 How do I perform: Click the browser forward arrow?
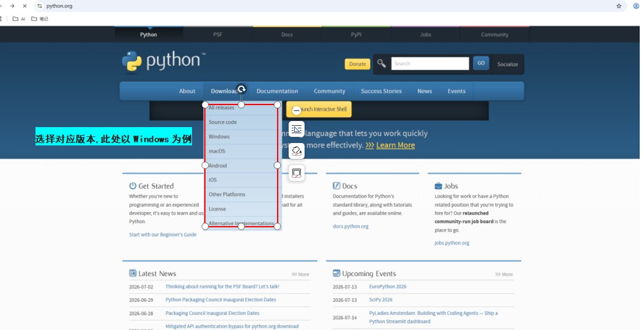coord(12,5)
